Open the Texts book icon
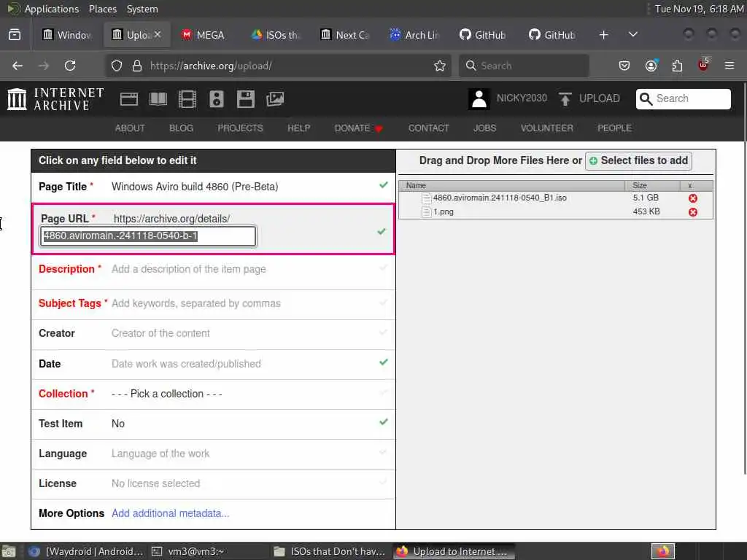The height and width of the screenshot is (560, 747). pos(158,99)
